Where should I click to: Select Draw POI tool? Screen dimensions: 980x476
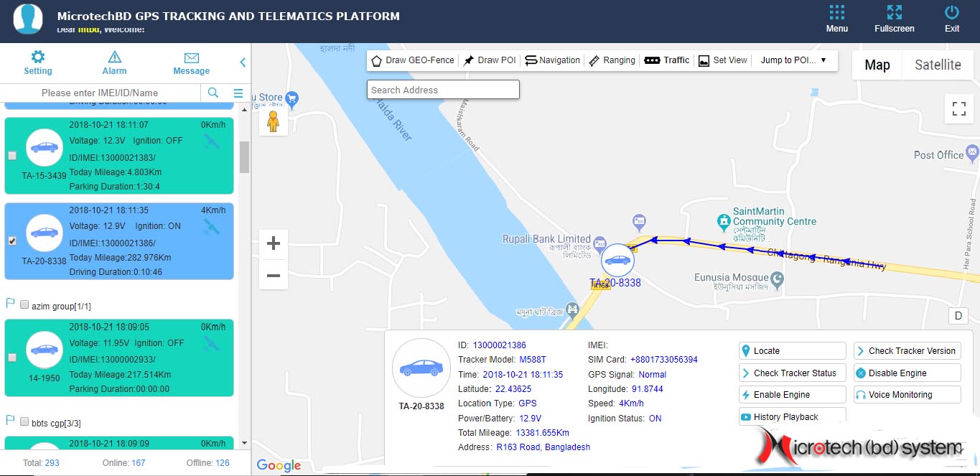pos(491,60)
